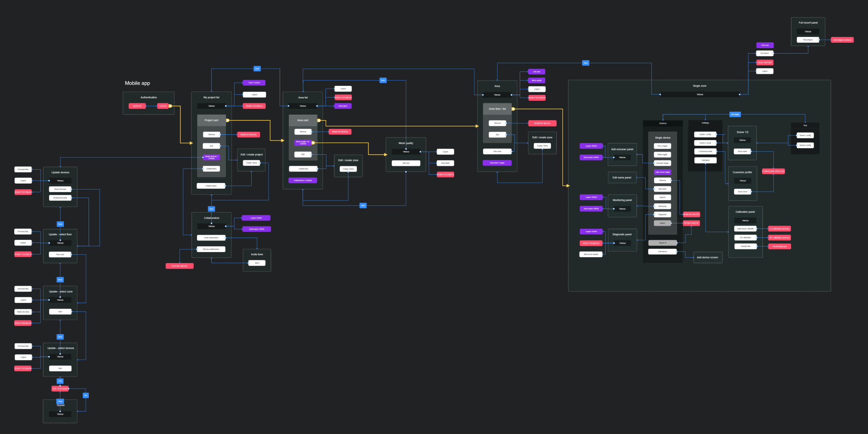
Task: Click the blue Tab toggle label
Action: 735,114
